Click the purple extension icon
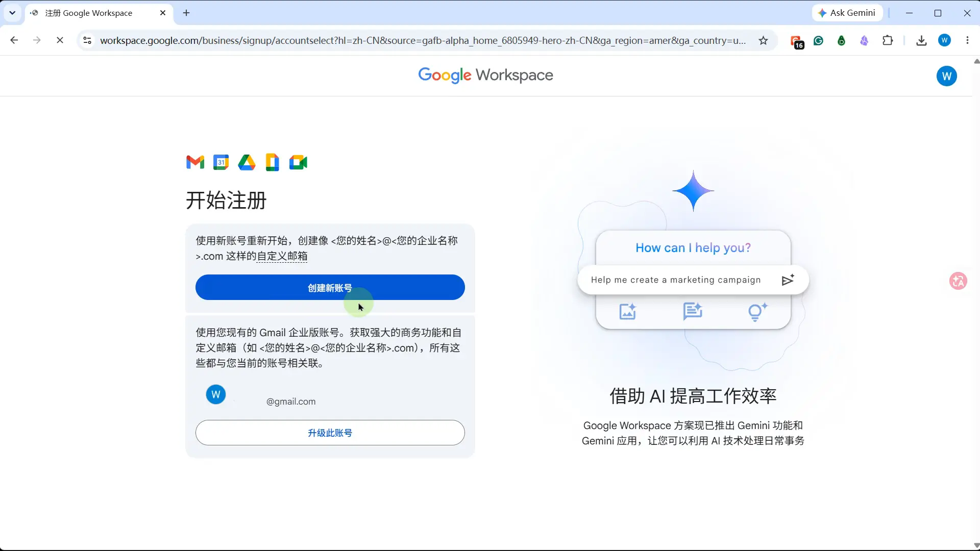 (864, 41)
